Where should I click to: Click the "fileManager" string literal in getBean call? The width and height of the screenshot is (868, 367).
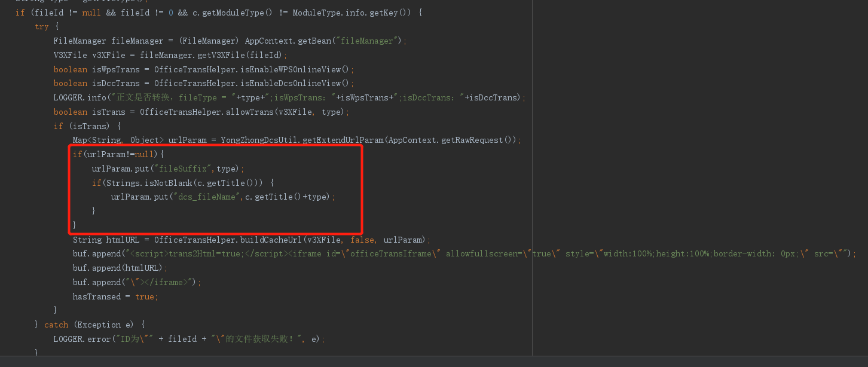(x=368, y=41)
